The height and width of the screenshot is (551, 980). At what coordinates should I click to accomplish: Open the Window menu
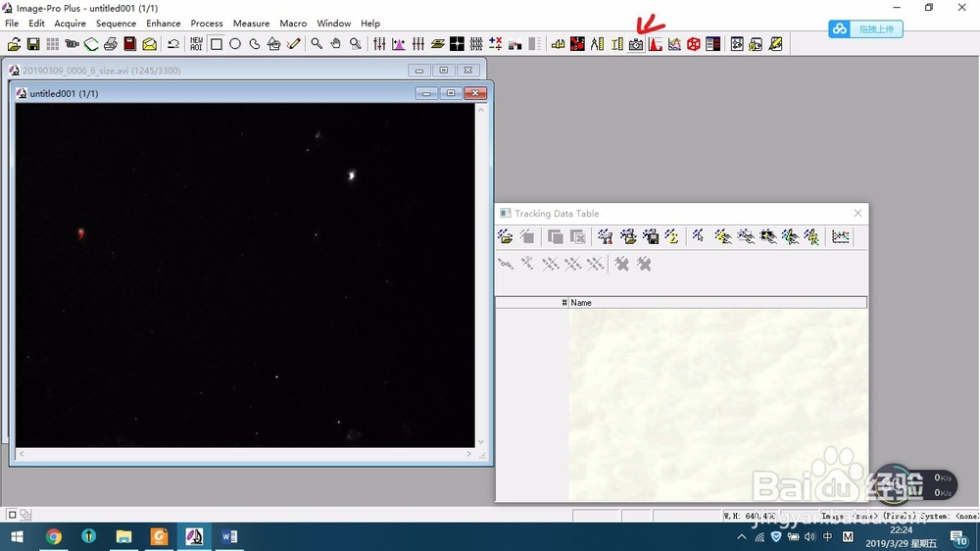tap(334, 24)
